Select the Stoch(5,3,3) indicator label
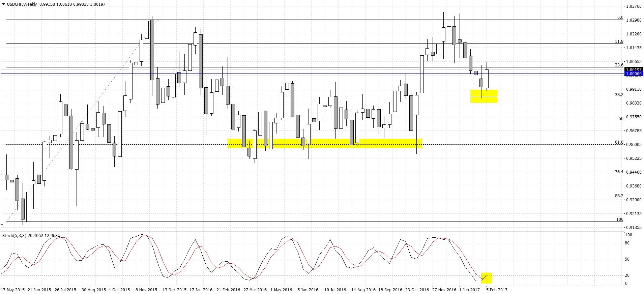Viewport: 644px width, 294px height. tap(14, 235)
